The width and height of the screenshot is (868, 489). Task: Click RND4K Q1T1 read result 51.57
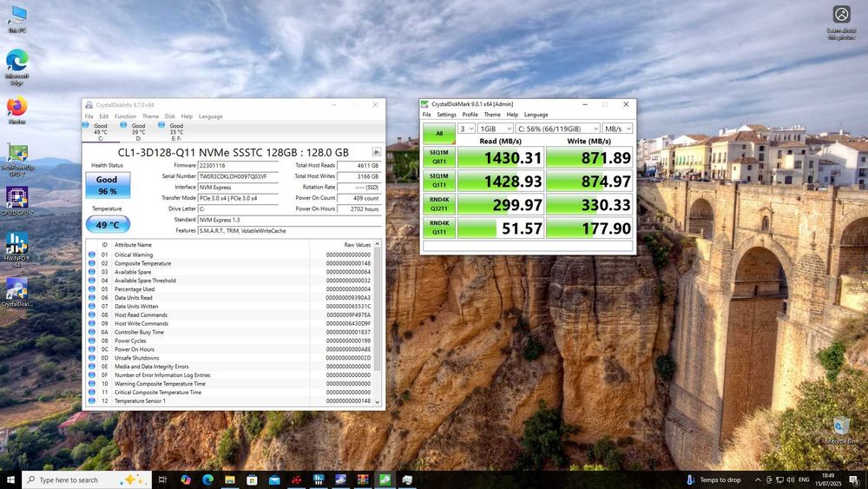(x=501, y=228)
